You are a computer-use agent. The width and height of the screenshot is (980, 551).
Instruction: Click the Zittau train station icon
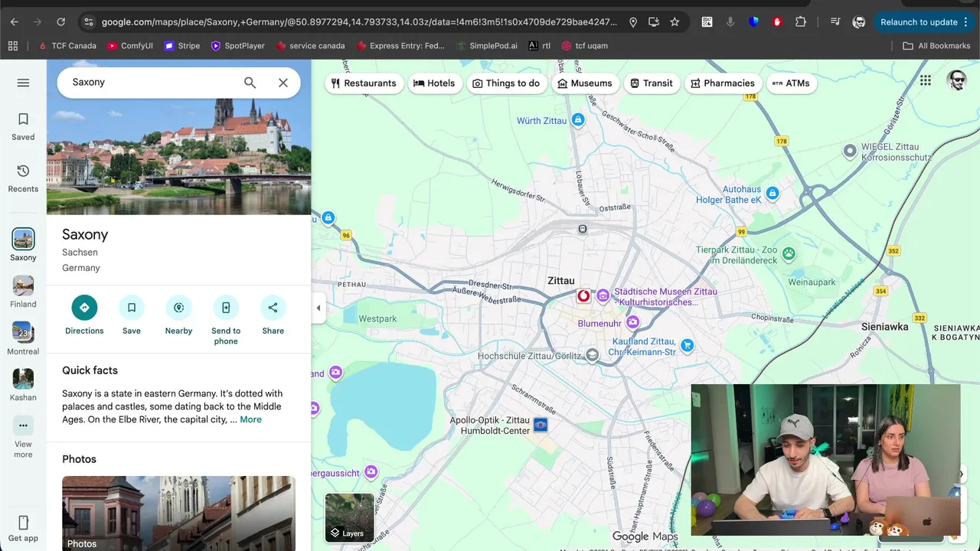pos(583,229)
